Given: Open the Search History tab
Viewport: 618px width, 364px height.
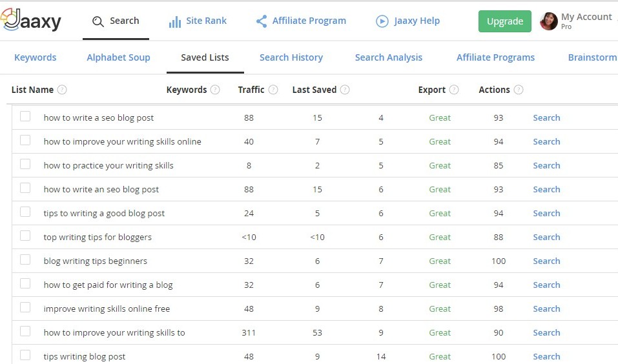Looking at the screenshot, I should pyautogui.click(x=291, y=57).
